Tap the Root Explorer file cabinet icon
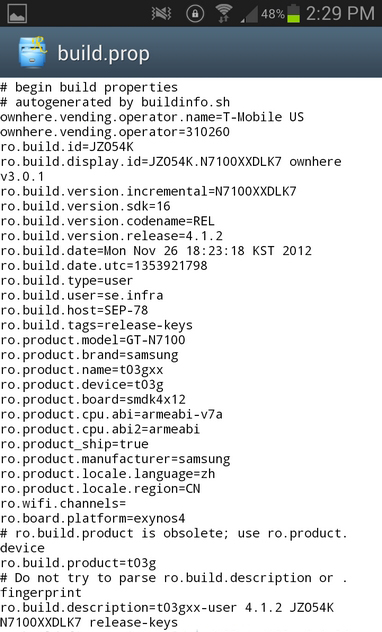The height and width of the screenshot is (632, 382). click(x=33, y=52)
